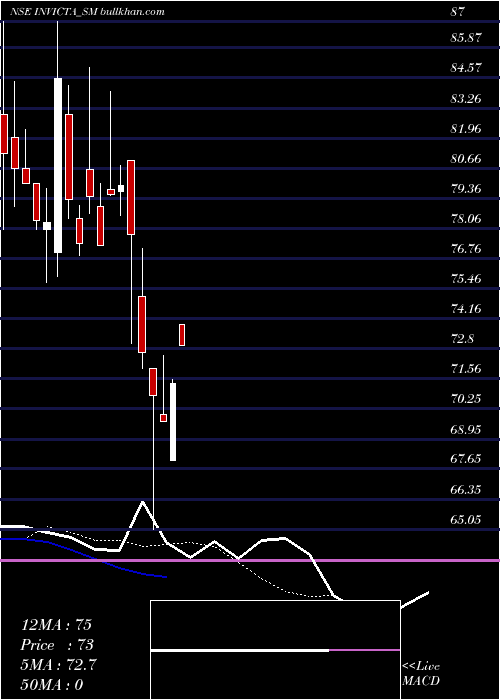Click the 75.46 price axis label

click(466, 279)
